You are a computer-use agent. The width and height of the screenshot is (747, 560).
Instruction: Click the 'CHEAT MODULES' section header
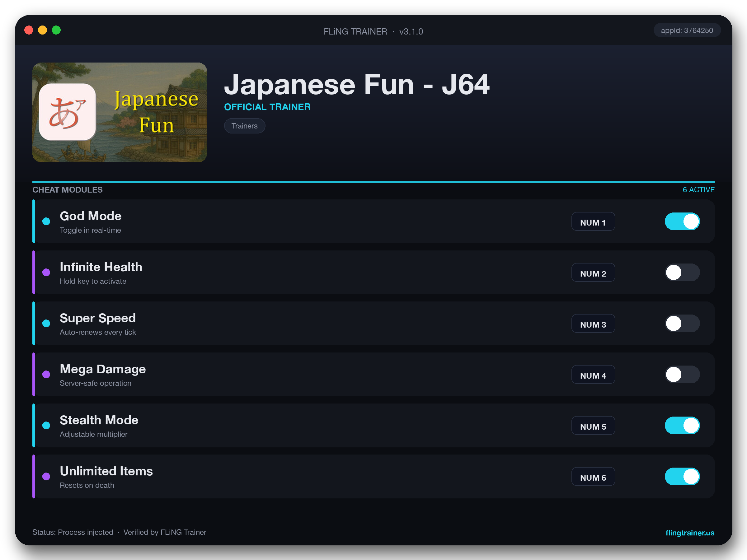click(x=68, y=190)
